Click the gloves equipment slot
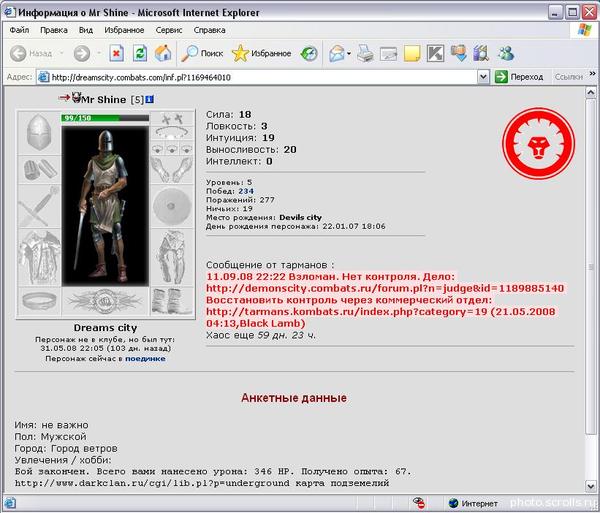The height and width of the screenshot is (513, 600). tap(172, 170)
